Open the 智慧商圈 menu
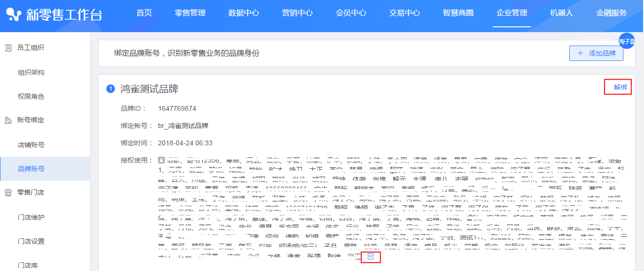Viewport: 644px width, 271px height. pyautogui.click(x=458, y=13)
